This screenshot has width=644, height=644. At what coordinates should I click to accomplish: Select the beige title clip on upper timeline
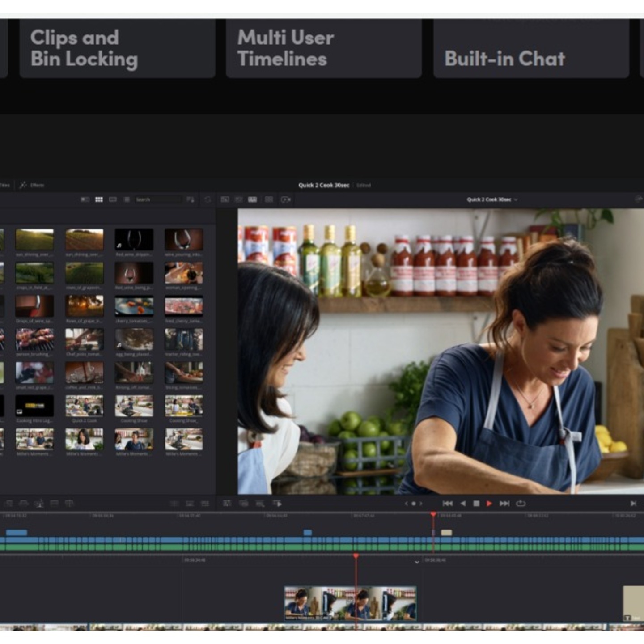pos(446,533)
